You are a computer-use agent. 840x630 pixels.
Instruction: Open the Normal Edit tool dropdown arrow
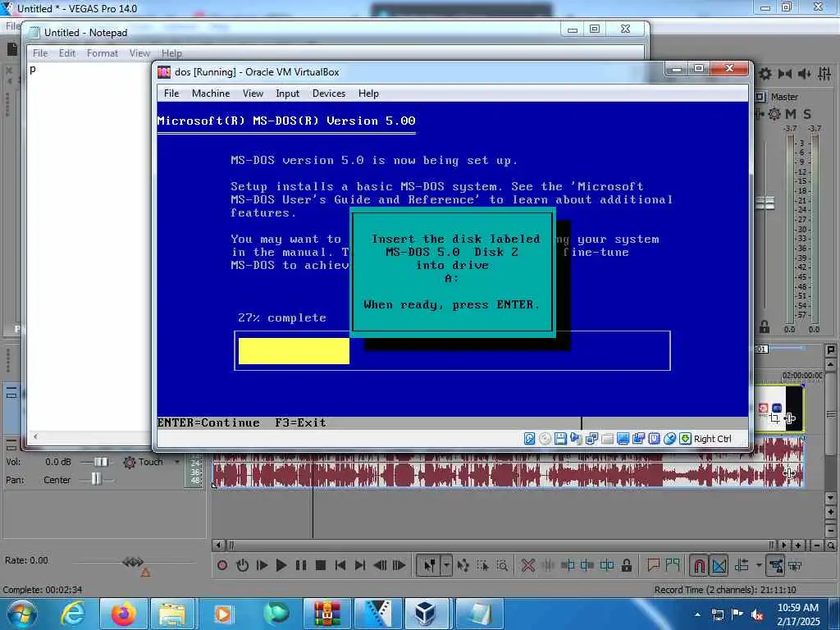(446, 565)
